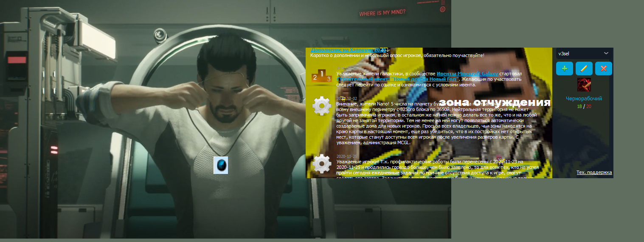The height and width of the screenshot is (242, 644).
Task: Edit the account using the pencil button
Action: pyautogui.click(x=584, y=68)
